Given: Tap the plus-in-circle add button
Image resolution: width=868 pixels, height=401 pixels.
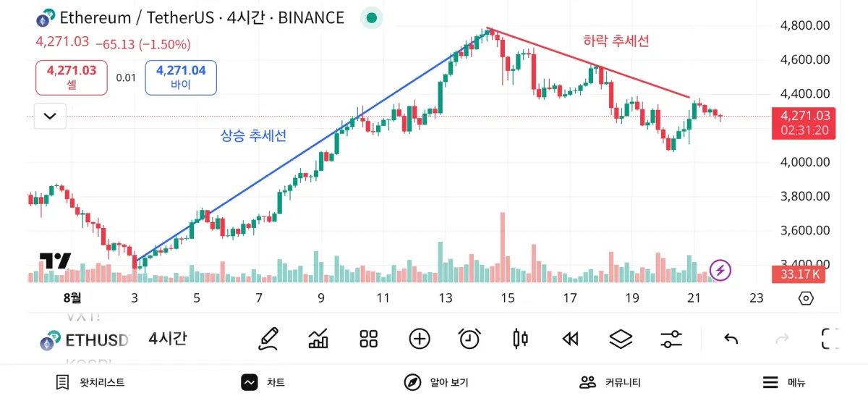Looking at the screenshot, I should [420, 338].
